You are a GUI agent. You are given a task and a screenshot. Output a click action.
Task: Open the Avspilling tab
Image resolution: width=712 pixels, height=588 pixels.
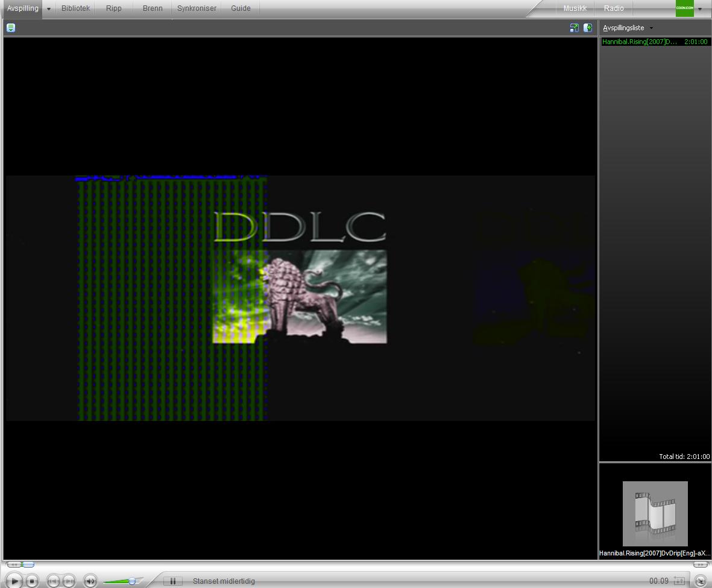pyautogui.click(x=22, y=8)
